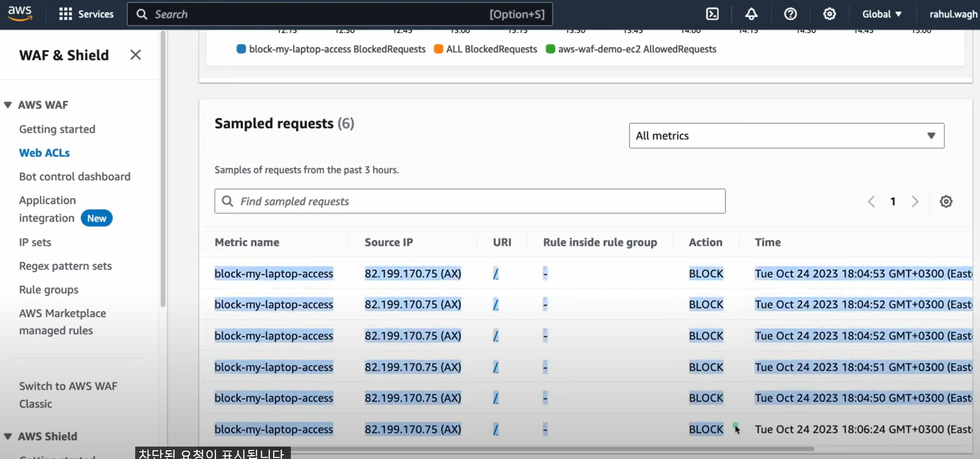Click Switch to AWS WAF Classic link

[x=68, y=395]
